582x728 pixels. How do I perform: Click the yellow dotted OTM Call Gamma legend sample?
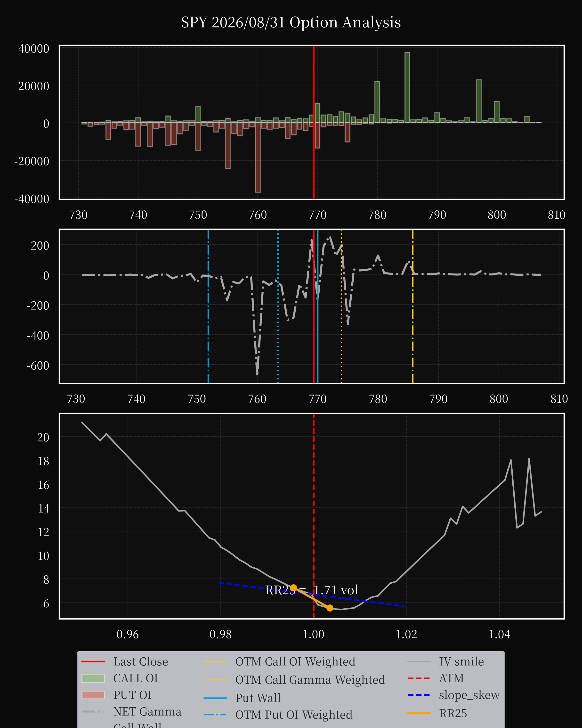point(215,680)
